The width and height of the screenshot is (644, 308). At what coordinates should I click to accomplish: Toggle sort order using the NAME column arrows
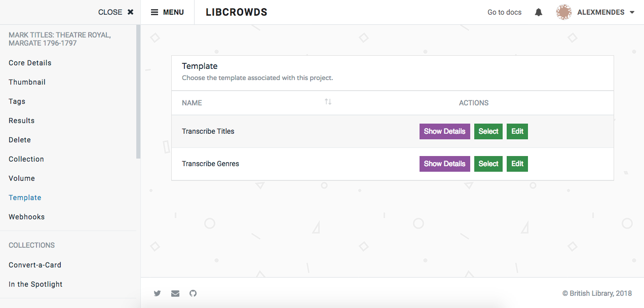tap(328, 101)
